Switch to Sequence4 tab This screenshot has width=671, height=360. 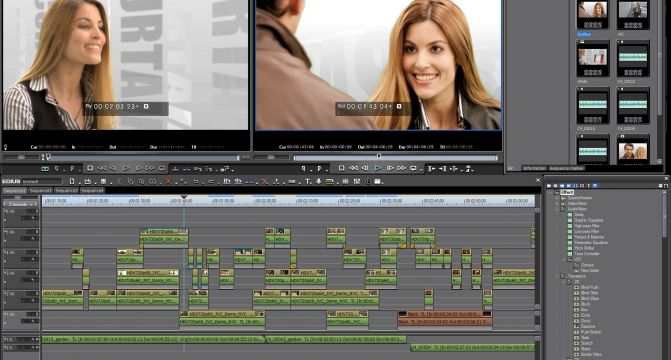point(92,190)
